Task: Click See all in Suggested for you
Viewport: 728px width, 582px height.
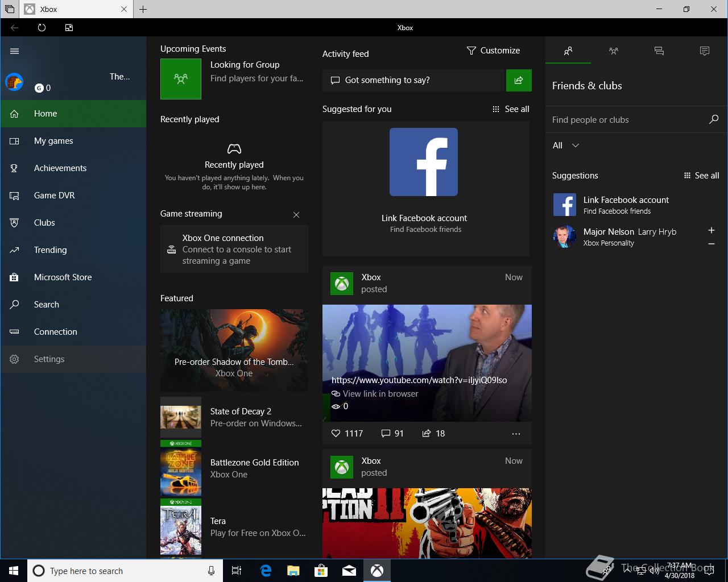Action: point(511,109)
